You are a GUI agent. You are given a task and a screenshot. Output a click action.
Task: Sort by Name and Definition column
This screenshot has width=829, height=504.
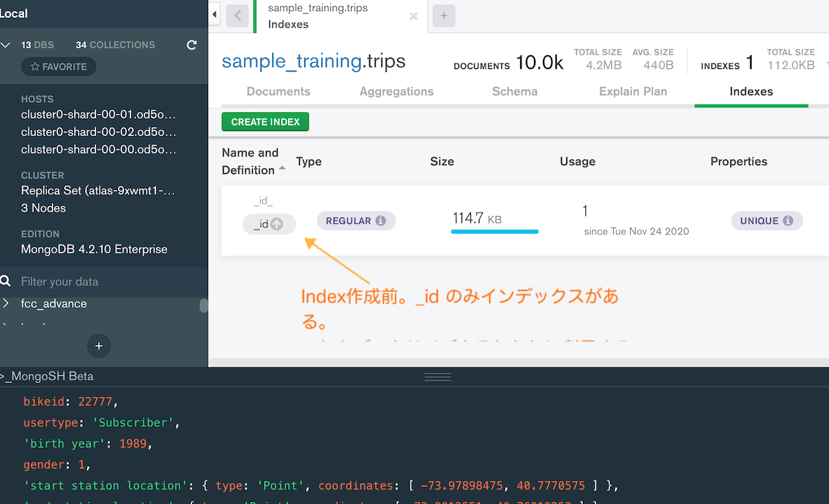[x=253, y=162]
